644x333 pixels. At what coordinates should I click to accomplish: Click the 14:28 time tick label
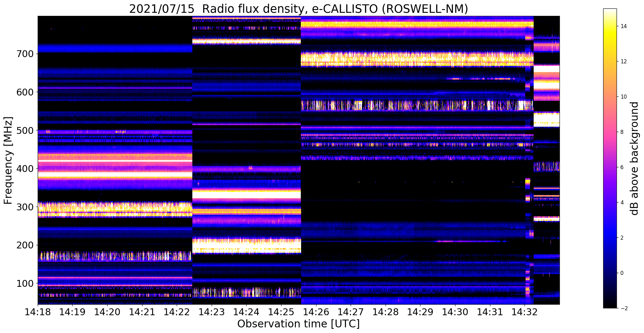pyautogui.click(x=386, y=312)
